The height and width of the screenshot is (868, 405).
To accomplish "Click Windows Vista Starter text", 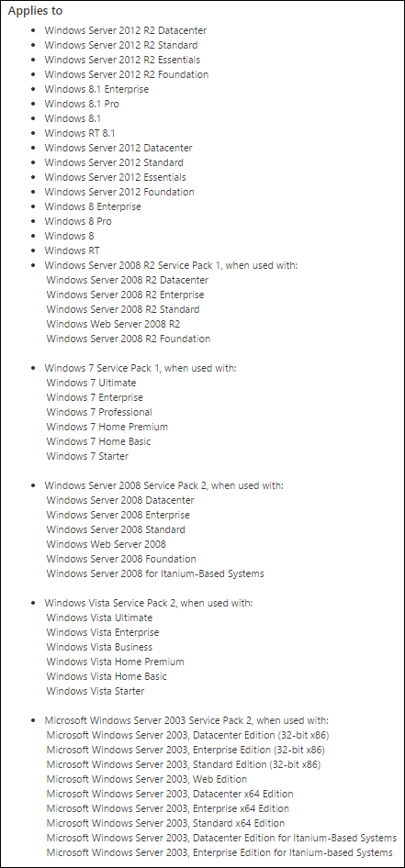I will (x=96, y=691).
